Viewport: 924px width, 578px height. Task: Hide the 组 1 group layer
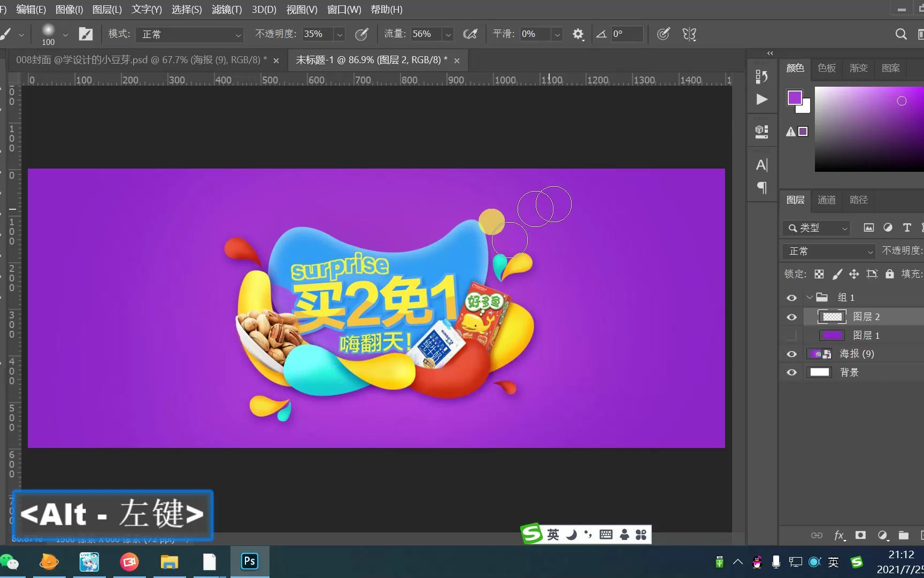point(791,298)
